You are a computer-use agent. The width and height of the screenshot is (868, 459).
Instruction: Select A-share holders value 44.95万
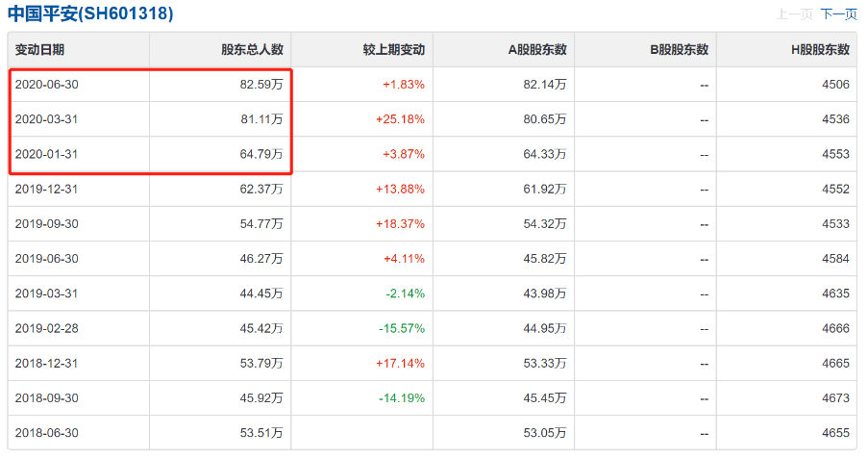click(x=545, y=328)
